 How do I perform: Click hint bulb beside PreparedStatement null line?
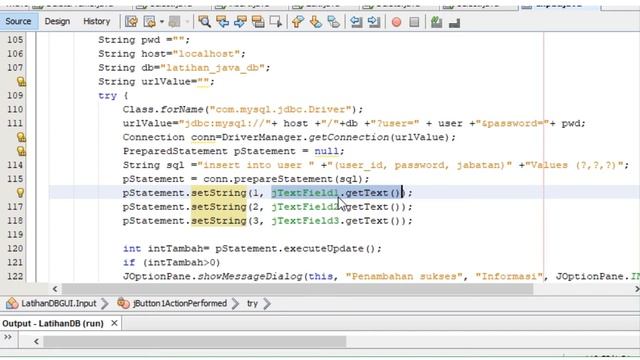21,151
